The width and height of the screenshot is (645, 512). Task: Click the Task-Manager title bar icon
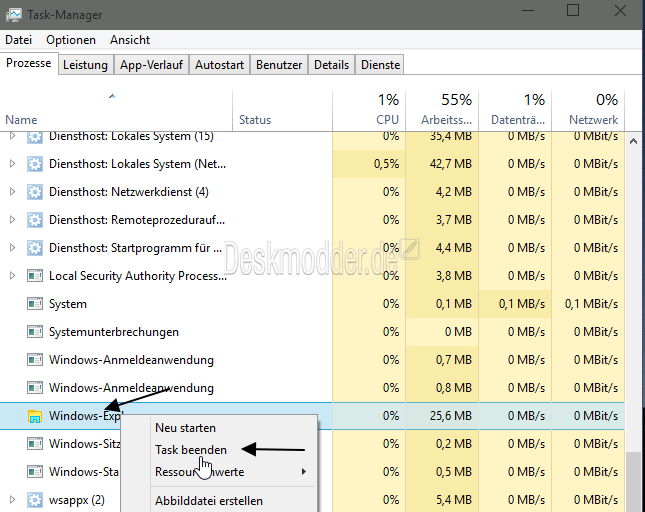coord(14,15)
